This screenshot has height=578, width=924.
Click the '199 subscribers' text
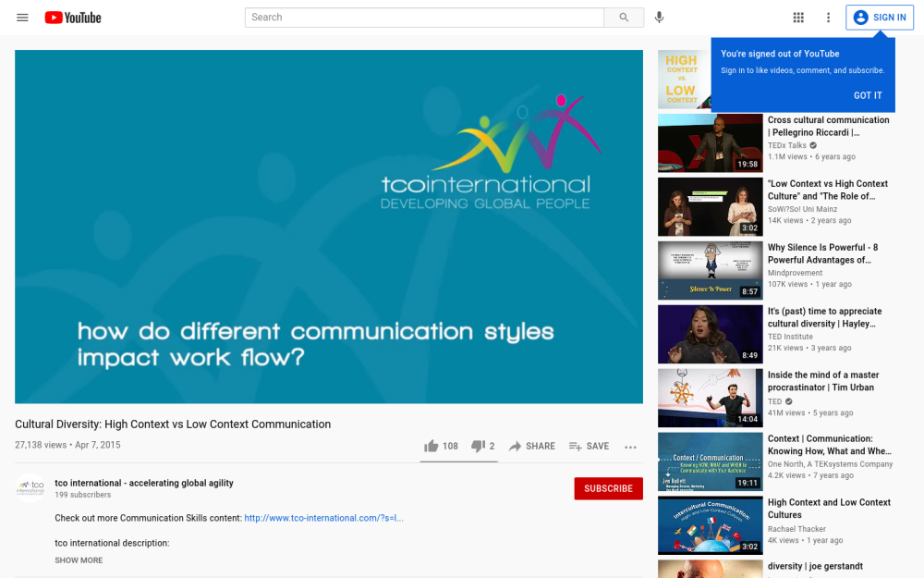(82, 495)
